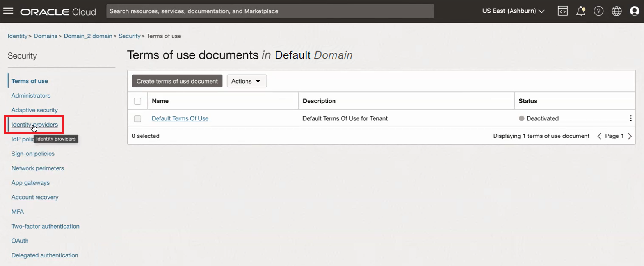Click the '0 selected' text

point(146,136)
